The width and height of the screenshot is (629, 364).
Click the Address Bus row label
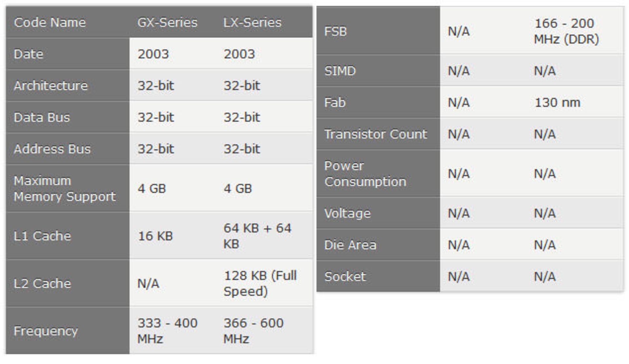(x=52, y=149)
